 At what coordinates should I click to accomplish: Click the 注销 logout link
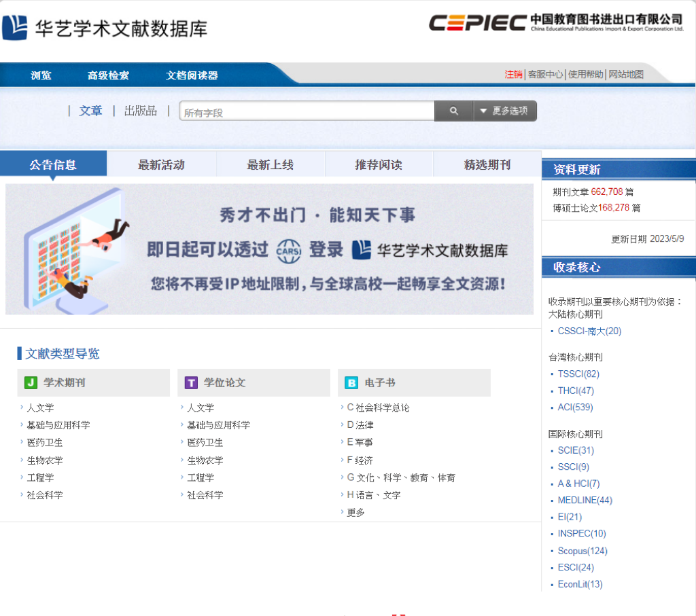pyautogui.click(x=513, y=75)
